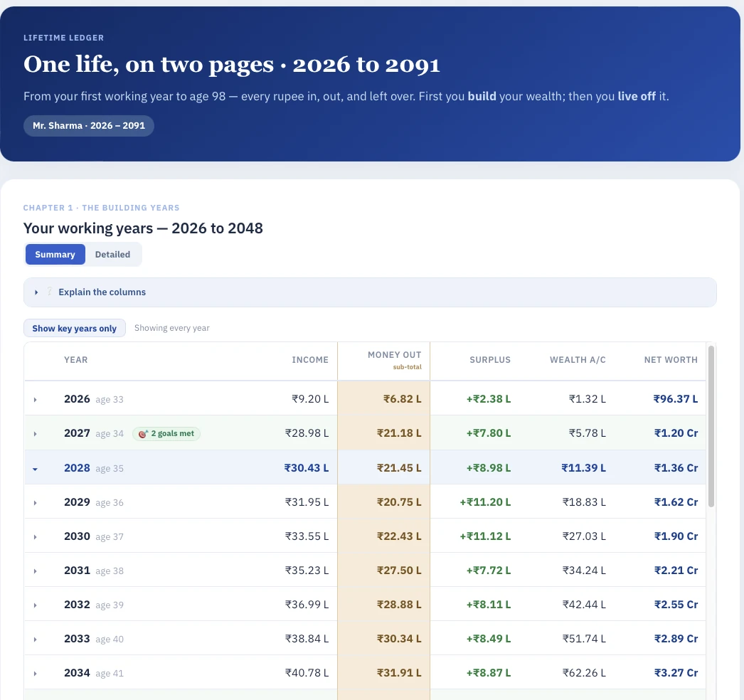
Task: Expand the 2034 row chevron
Action: [35, 674]
